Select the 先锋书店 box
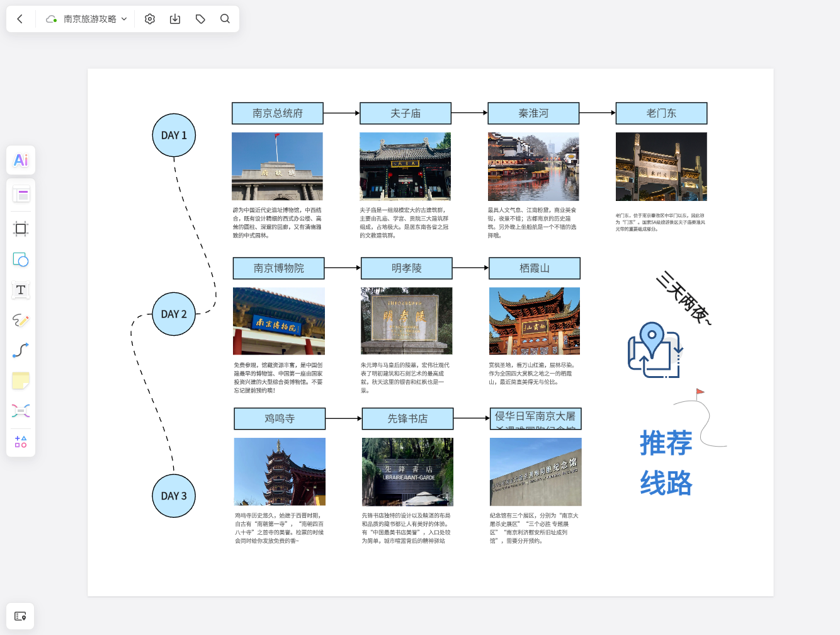Screen dimensions: 840x635 point(407,418)
